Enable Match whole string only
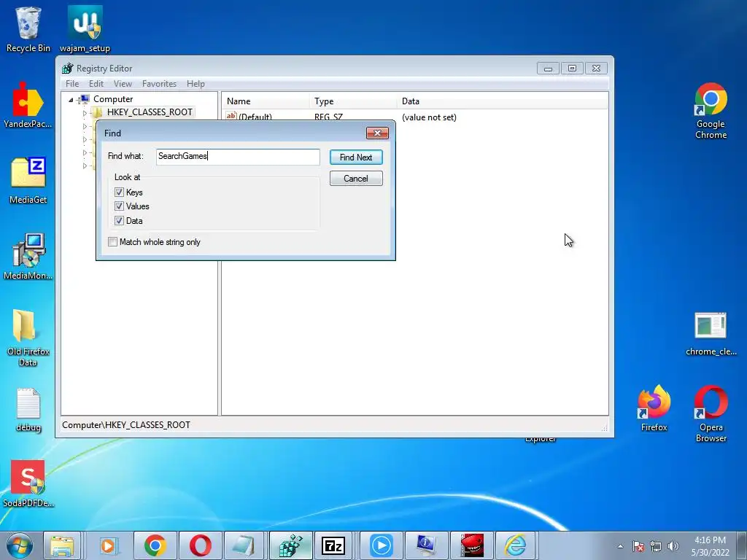The height and width of the screenshot is (560, 747). (113, 242)
